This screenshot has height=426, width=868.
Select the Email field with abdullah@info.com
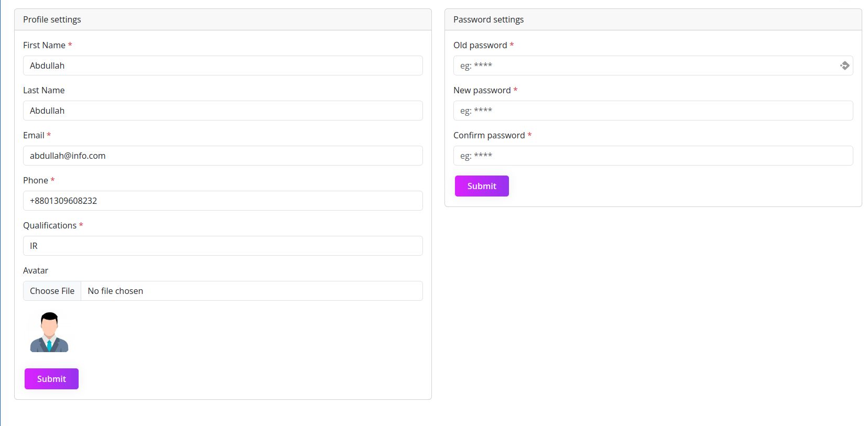(x=223, y=156)
